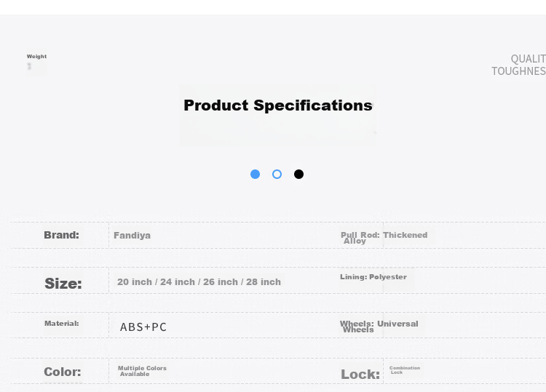The height and width of the screenshot is (392, 546).
Task: Select the 20 inch / 24 inch size text
Action: click(156, 282)
